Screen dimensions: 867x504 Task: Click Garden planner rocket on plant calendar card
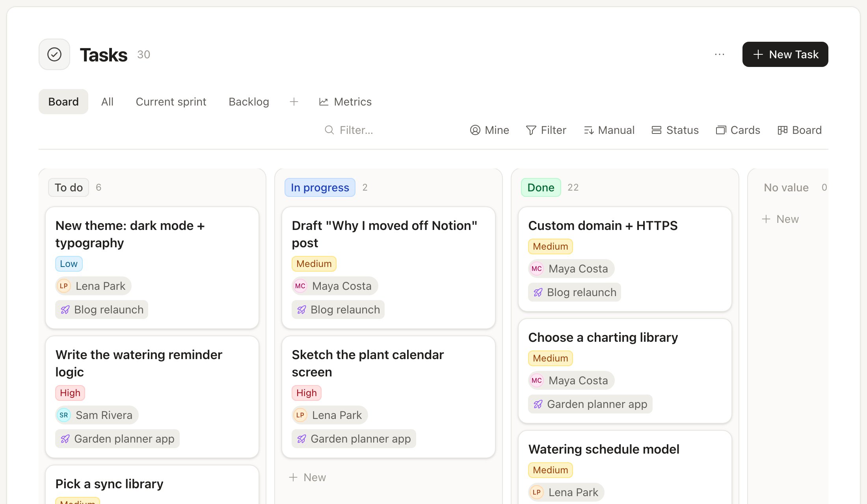click(302, 439)
